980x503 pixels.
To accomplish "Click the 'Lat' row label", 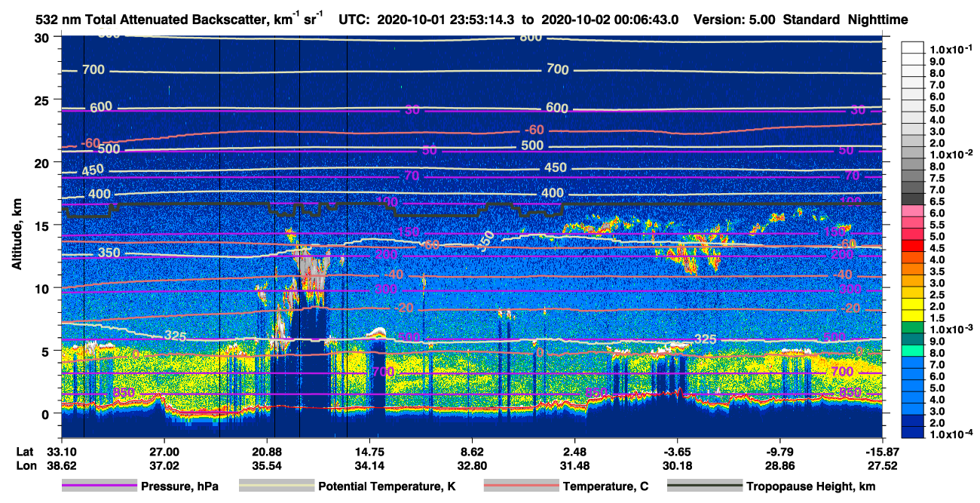I will [x=24, y=451].
